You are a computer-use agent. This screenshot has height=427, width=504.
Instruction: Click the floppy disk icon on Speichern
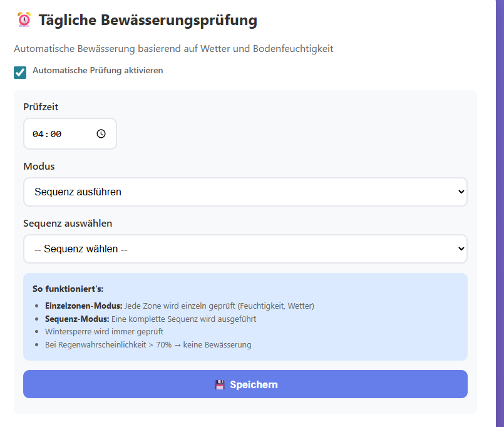tap(219, 384)
